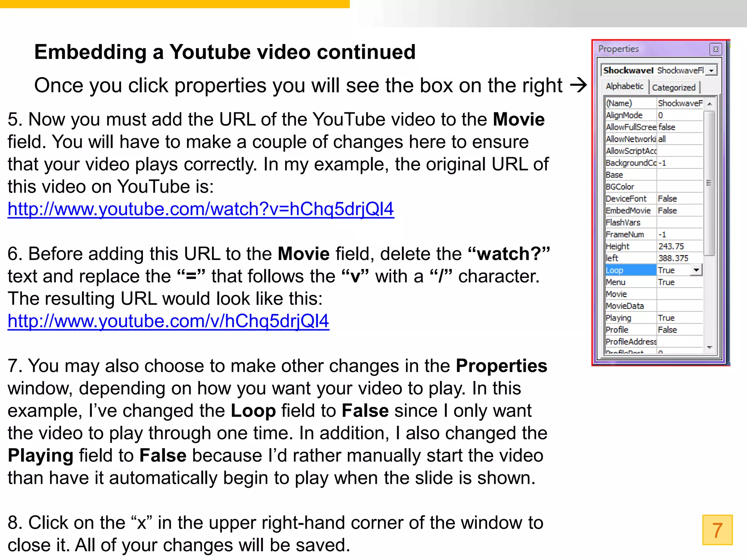Click the DeviceFont value False
Image resolution: width=747 pixels, height=560 pixels.
pyautogui.click(x=680, y=198)
